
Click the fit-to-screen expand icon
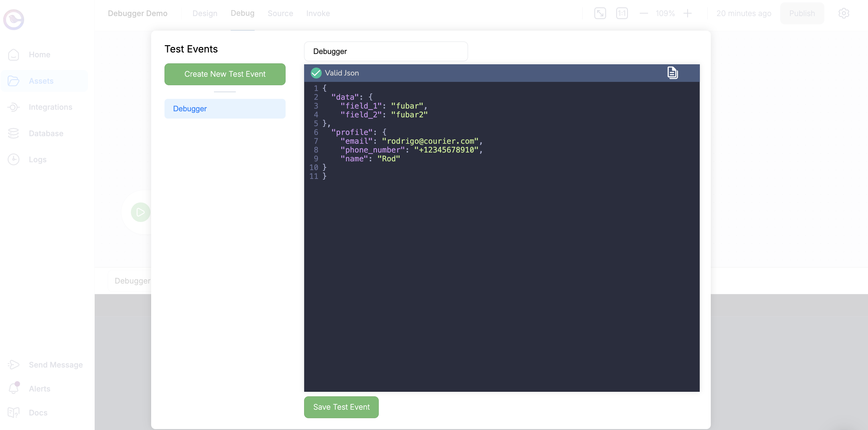(600, 13)
